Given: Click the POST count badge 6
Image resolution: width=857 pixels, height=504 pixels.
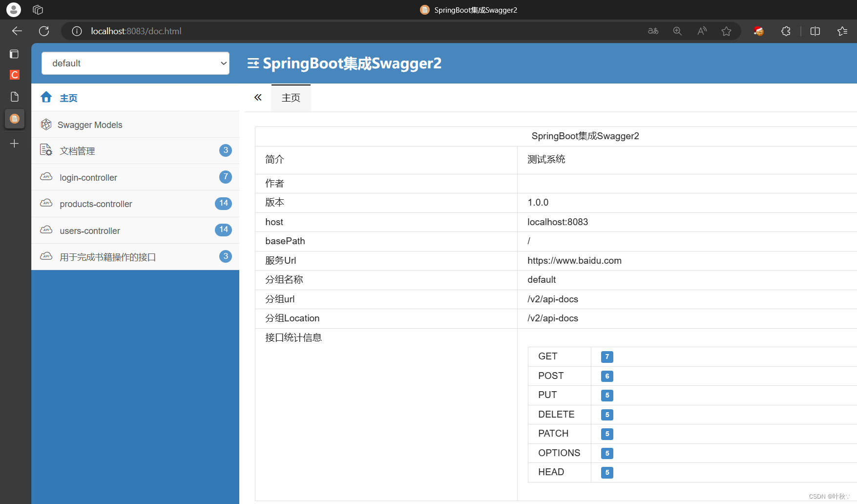Looking at the screenshot, I should click(607, 376).
